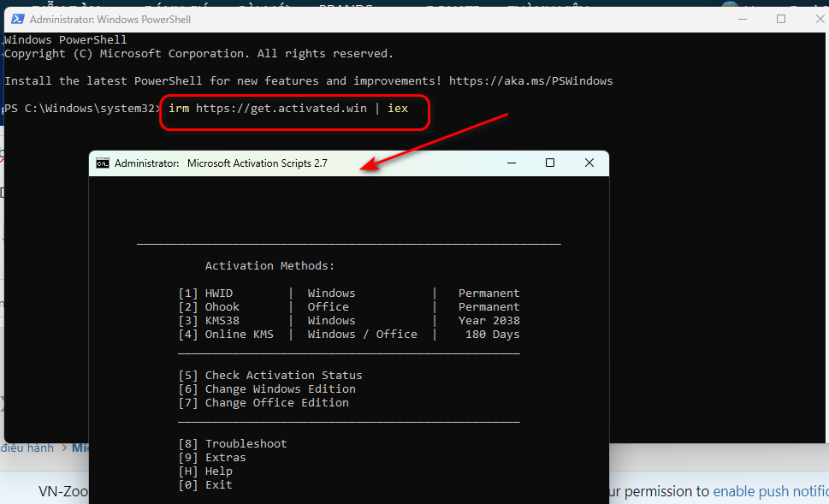Click the 'điều hành' breadcrumb link in browser
Viewport: 829px width, 504px height.
coord(27,448)
